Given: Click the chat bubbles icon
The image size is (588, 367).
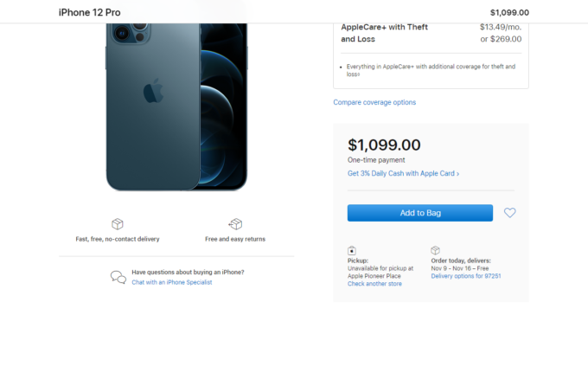Looking at the screenshot, I should tap(118, 277).
